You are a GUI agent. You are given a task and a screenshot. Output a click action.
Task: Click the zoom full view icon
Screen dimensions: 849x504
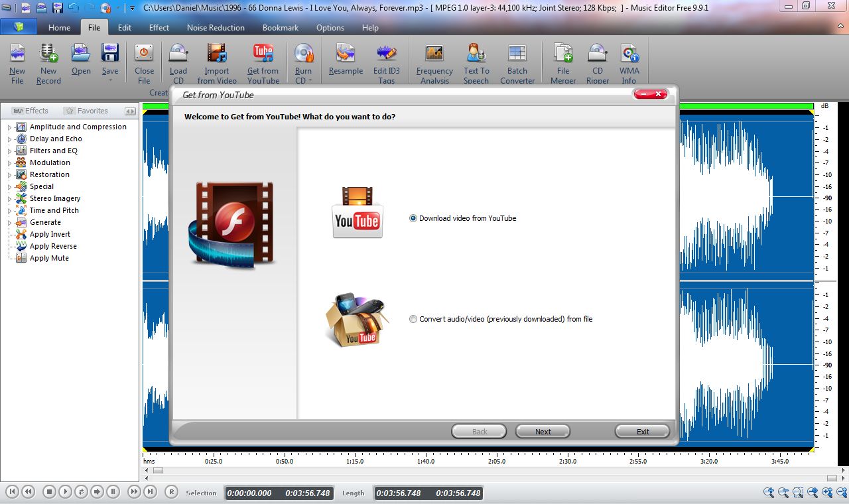click(813, 492)
